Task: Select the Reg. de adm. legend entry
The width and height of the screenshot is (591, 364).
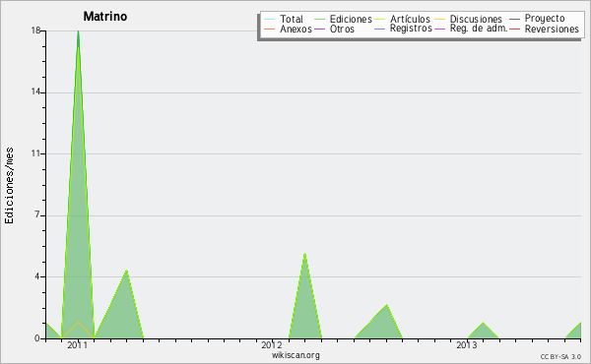Action: (479, 29)
